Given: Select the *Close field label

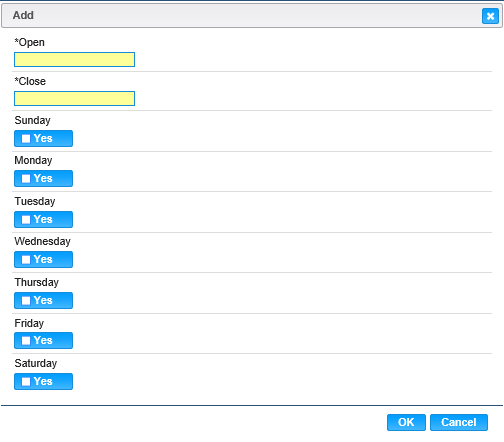Looking at the screenshot, I should (x=30, y=81).
